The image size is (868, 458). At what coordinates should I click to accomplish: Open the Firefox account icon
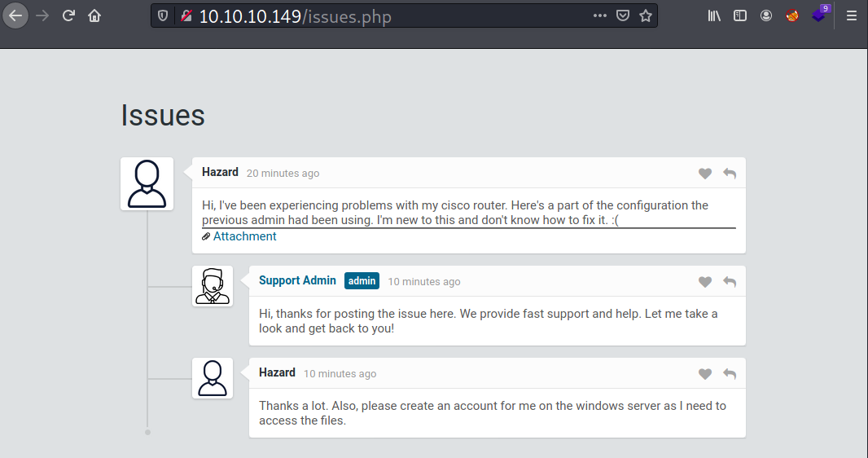766,15
